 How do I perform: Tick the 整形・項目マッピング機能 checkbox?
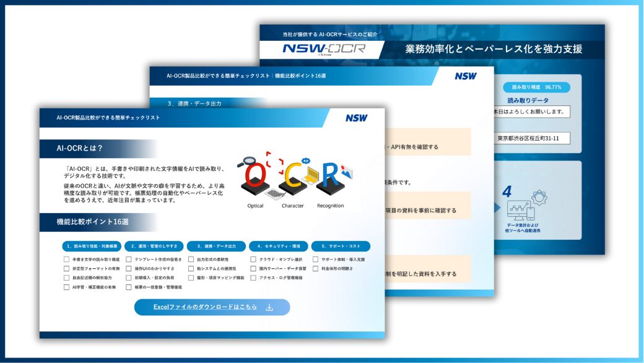(191, 278)
